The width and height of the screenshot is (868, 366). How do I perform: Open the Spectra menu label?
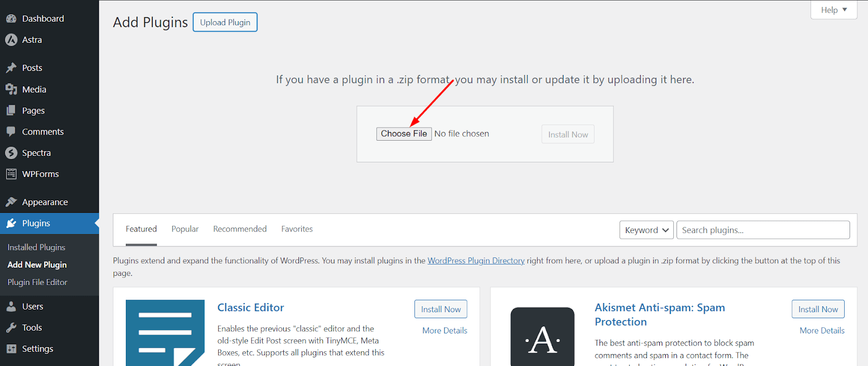click(36, 153)
